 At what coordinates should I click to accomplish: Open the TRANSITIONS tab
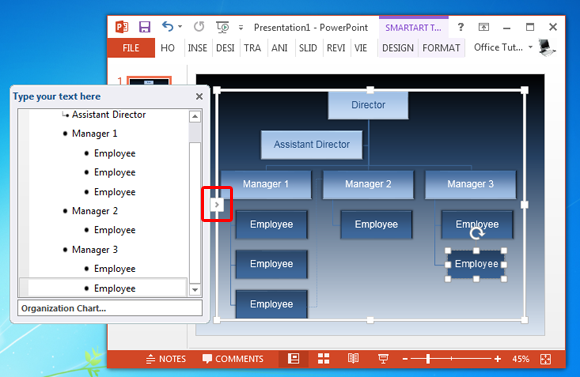[252, 48]
